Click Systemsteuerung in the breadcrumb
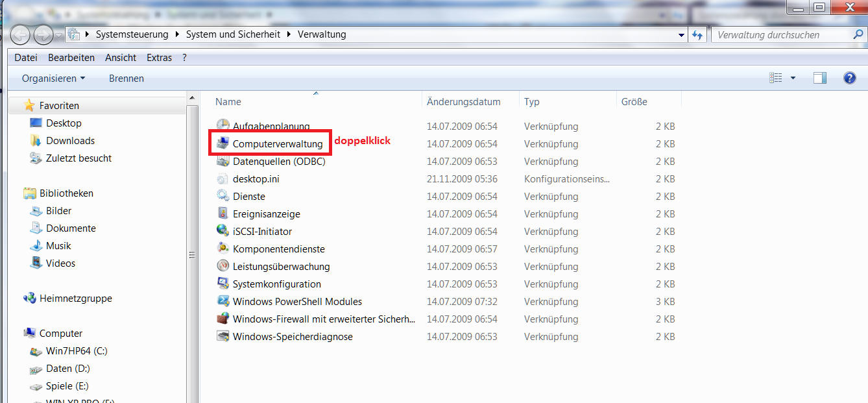The width and height of the screenshot is (868, 403). point(132,34)
